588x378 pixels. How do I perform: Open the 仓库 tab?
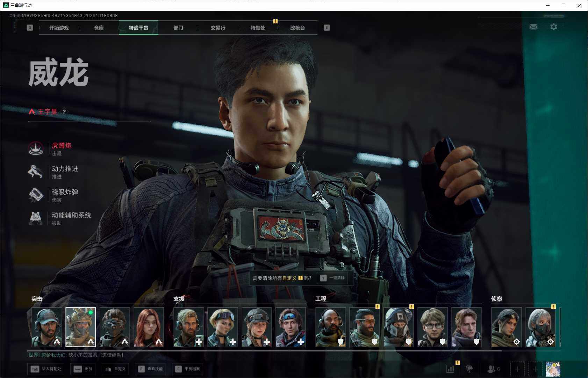[99, 28]
